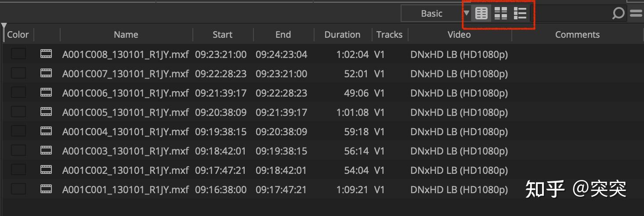Switch to Text view for the bin
Screen dimensions: 644x216
point(481,14)
